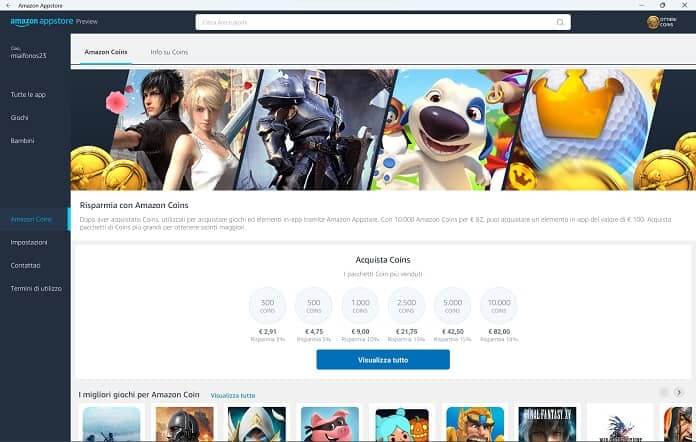Switch to the Info su Coins tab
Screen dimensions: 696x442
pos(169,52)
